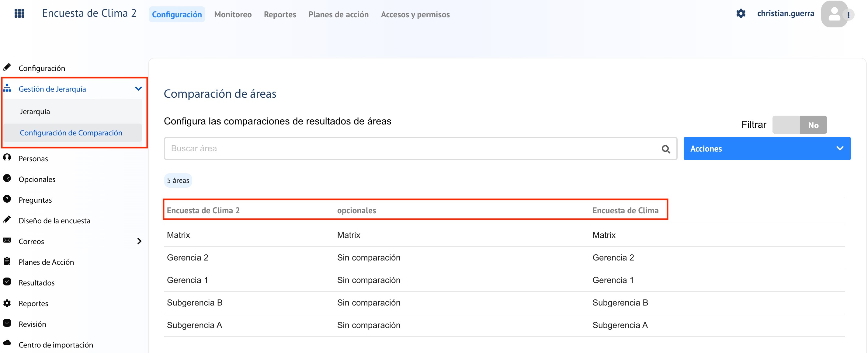
Task: Click the Diseño de la encuesta pencil icon
Action: 7,220
